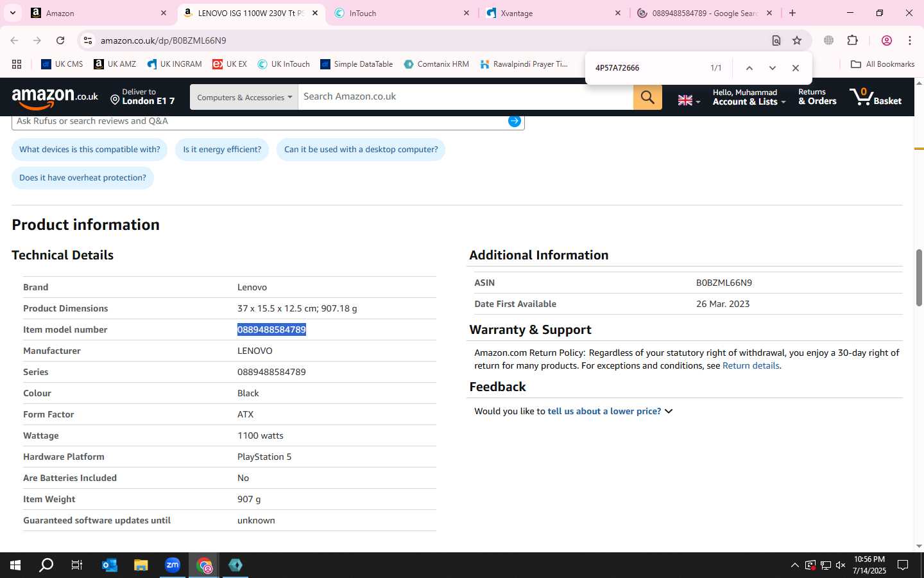Open the Windows notification center
Viewport: 924px width, 578px height.
903,565
